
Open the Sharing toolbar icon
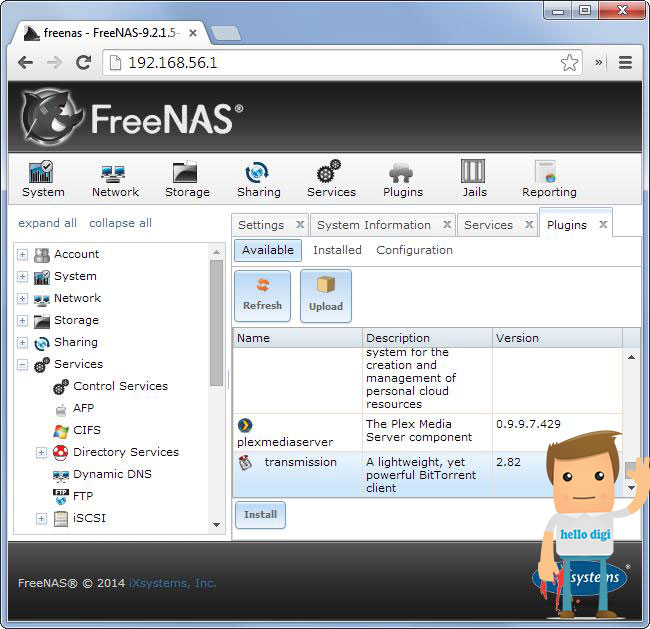coord(257,172)
